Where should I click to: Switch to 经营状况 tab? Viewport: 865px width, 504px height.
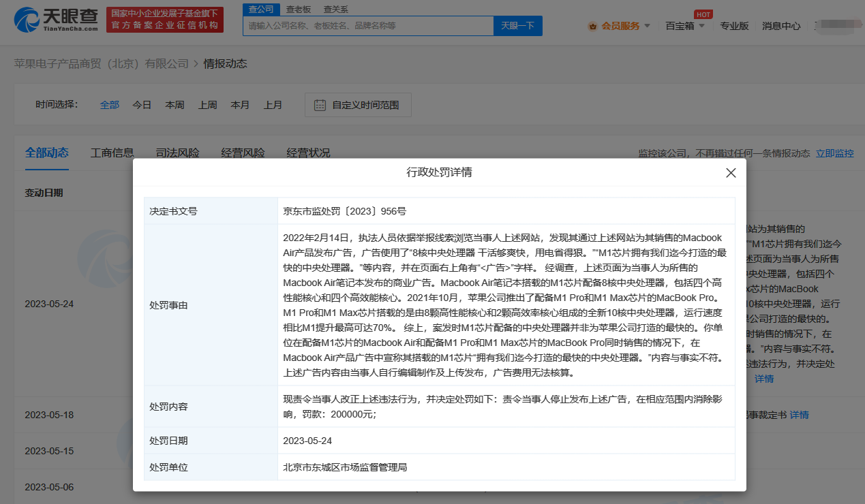coord(308,153)
